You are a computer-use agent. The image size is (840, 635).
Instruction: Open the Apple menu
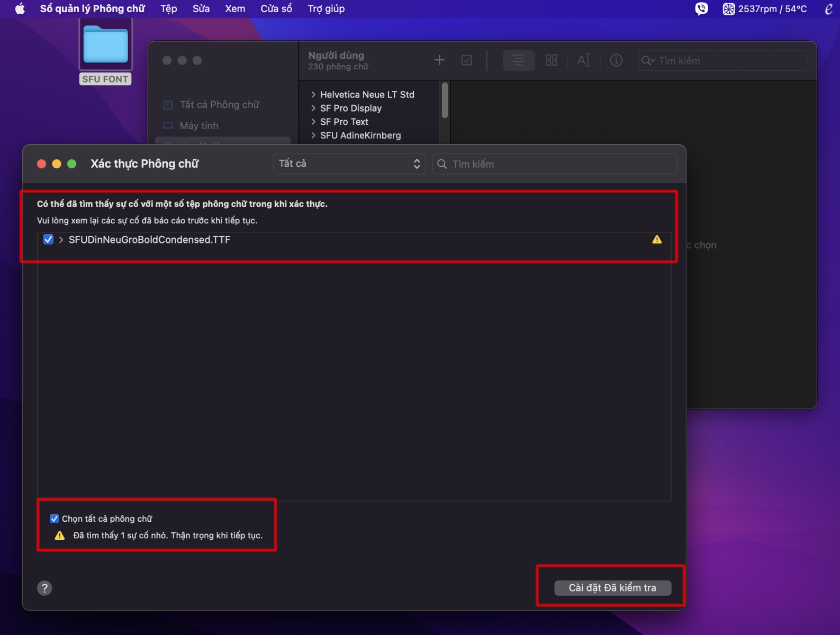coord(20,8)
